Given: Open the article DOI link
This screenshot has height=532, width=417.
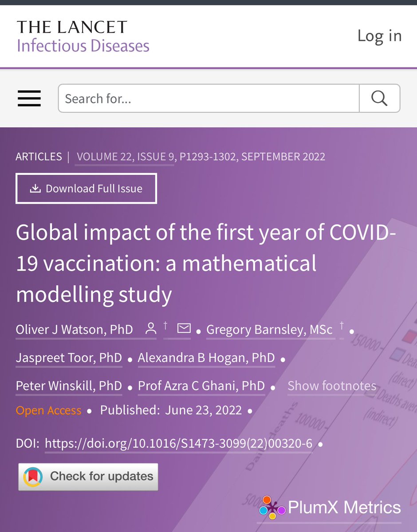Looking at the screenshot, I should pos(178,444).
